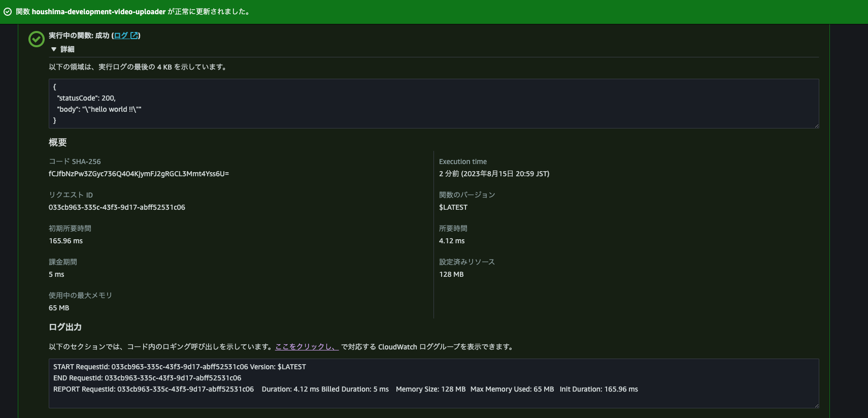The width and height of the screenshot is (868, 418).
Task: Click the "statusCode": 200 line
Action: click(x=86, y=98)
